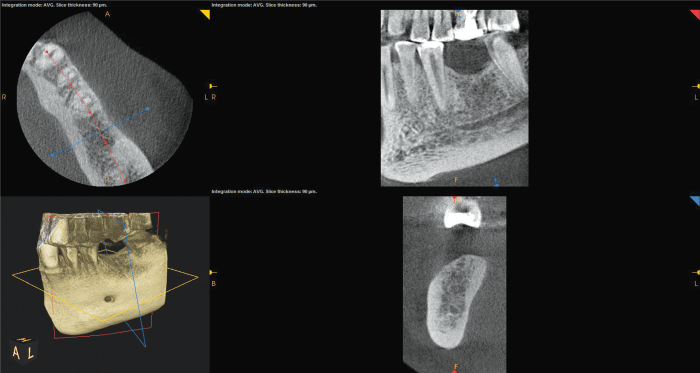Image resolution: width=700 pixels, height=373 pixels.
Task: Click the blue marker below panoramic image
Action: coord(496,181)
